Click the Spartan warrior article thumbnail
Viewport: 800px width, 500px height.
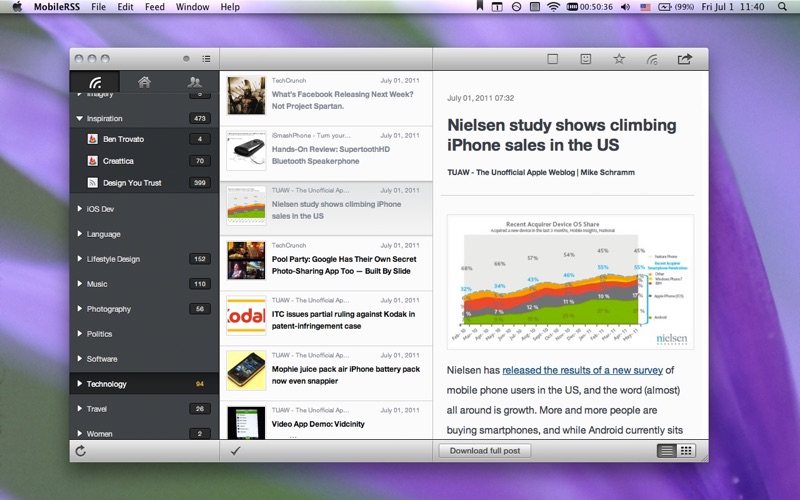tap(246, 95)
